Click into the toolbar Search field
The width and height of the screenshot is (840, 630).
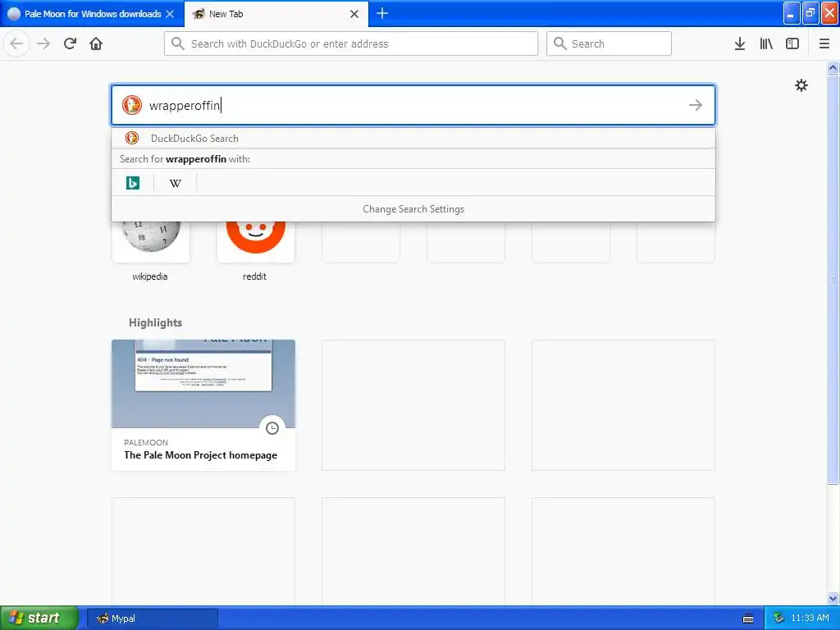click(609, 43)
